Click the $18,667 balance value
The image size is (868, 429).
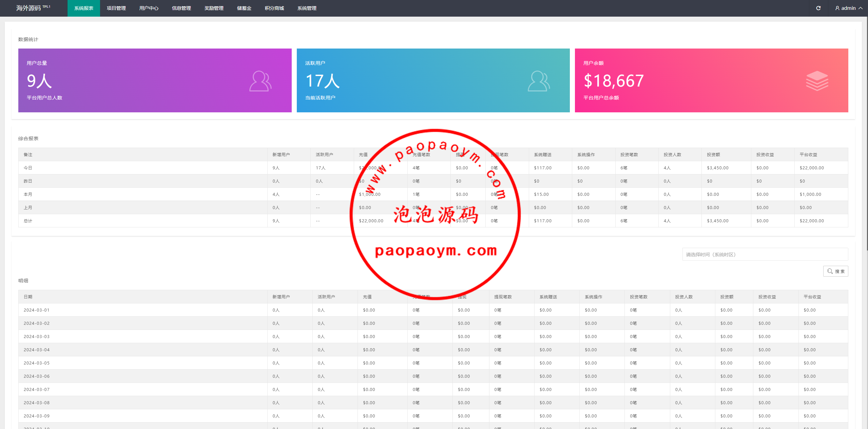click(x=614, y=81)
